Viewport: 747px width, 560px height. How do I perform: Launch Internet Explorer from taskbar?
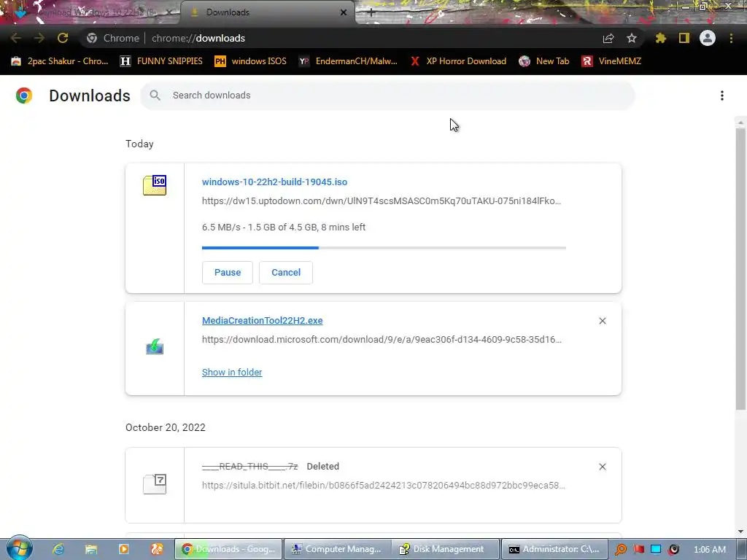[58, 549]
